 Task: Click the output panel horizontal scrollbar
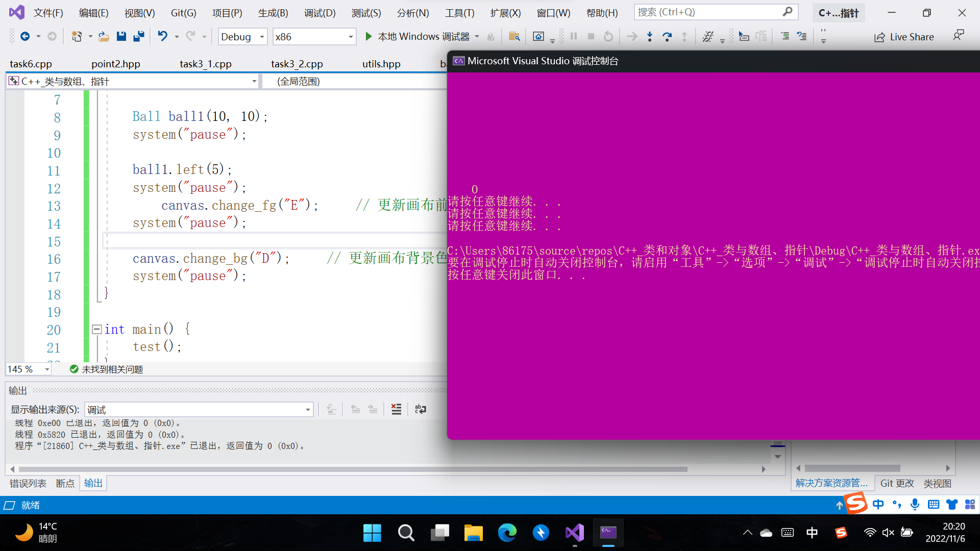point(352,469)
